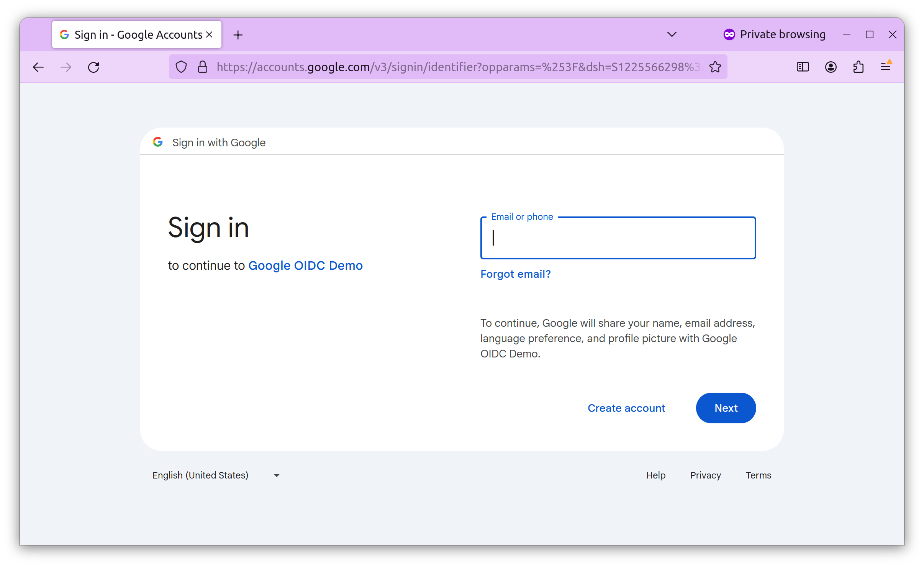Go back using the browser back arrow
Screen dimensions: 924x567
pyautogui.click(x=38, y=67)
